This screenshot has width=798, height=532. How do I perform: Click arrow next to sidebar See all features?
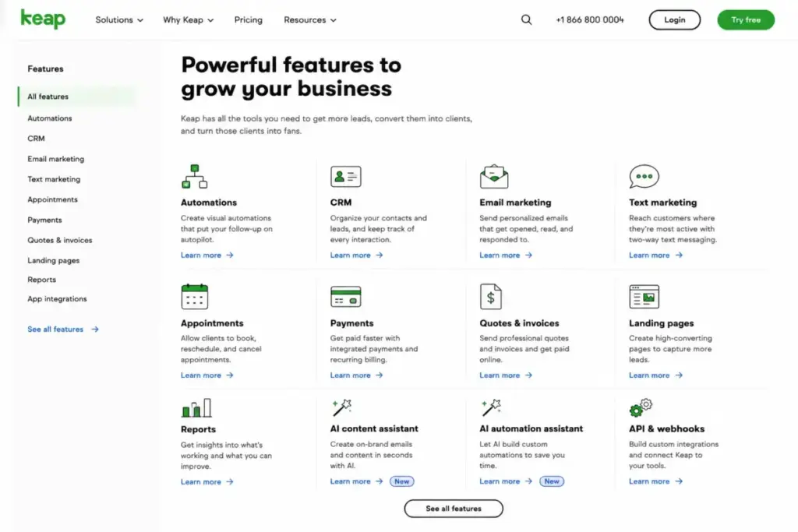click(95, 329)
